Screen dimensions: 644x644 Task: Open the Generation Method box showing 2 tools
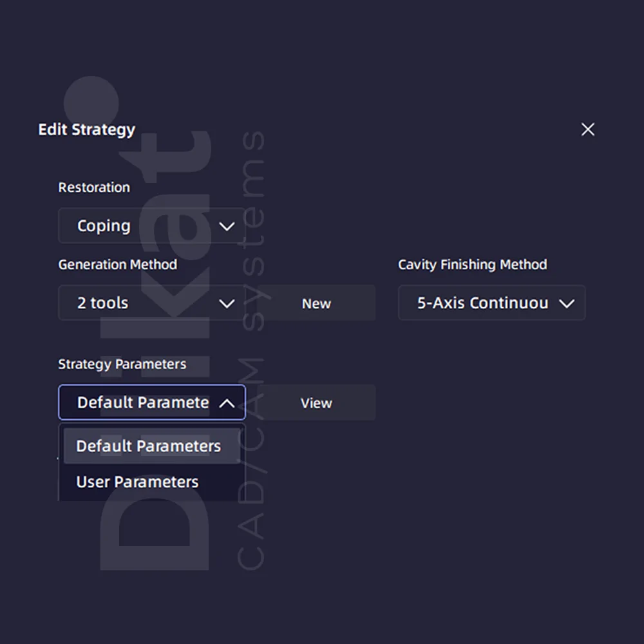(x=152, y=303)
